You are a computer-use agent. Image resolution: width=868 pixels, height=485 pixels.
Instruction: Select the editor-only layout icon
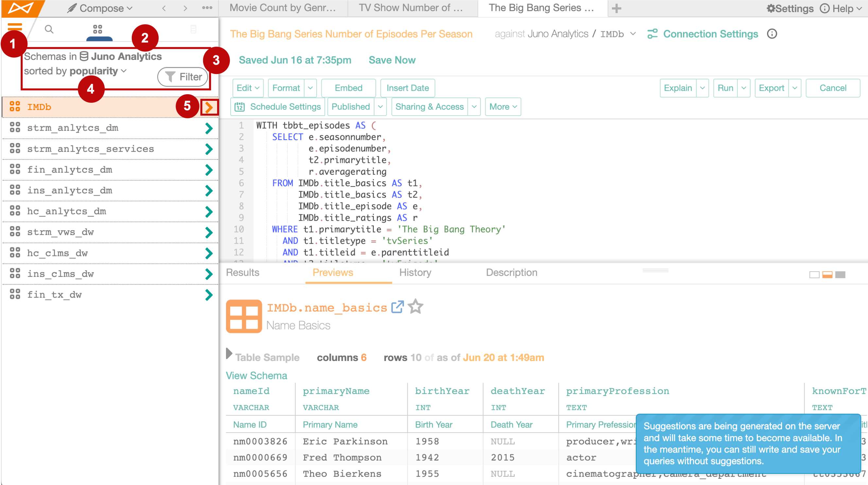(x=814, y=275)
